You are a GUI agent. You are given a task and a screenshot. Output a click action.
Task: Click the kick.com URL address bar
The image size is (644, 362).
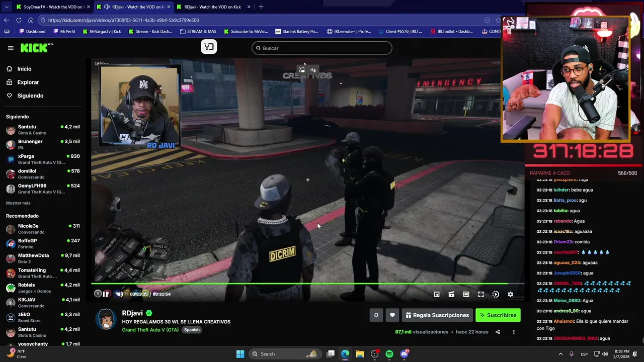[262, 20]
